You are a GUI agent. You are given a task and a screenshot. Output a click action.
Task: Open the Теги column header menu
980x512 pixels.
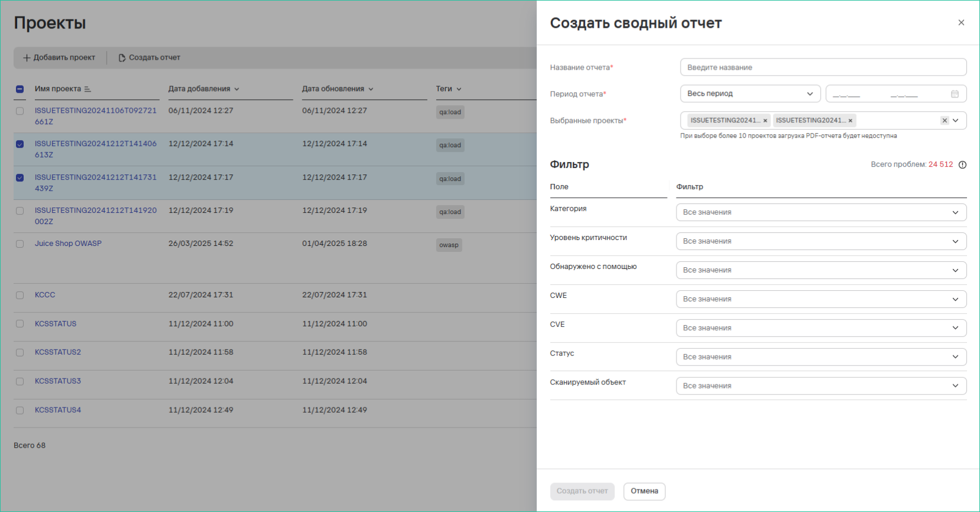(x=448, y=89)
